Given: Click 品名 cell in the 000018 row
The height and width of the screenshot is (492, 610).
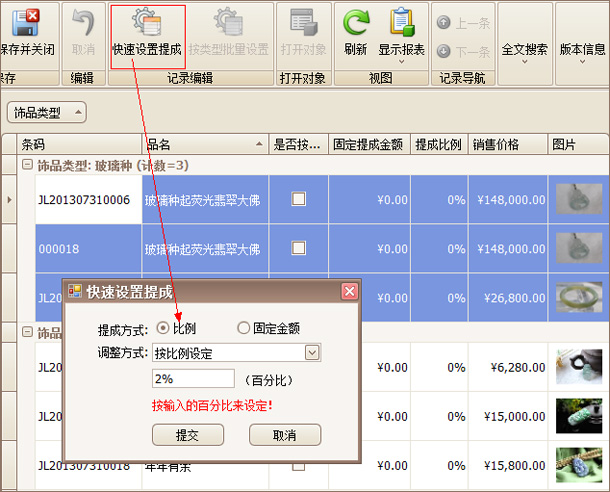Looking at the screenshot, I should tap(205, 249).
